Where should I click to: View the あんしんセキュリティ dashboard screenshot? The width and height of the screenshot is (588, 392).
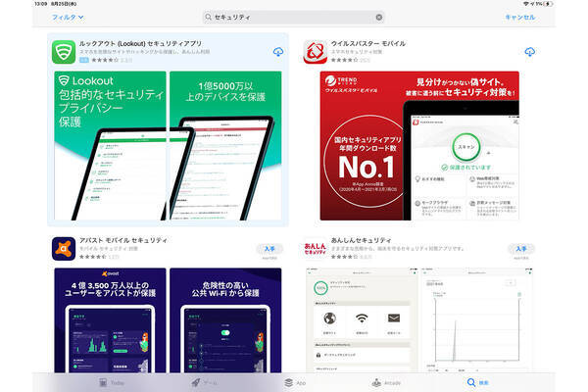pos(363,320)
